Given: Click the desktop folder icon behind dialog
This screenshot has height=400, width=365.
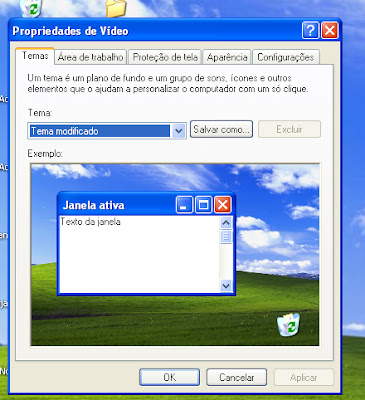Looking at the screenshot, I should pos(116,8).
